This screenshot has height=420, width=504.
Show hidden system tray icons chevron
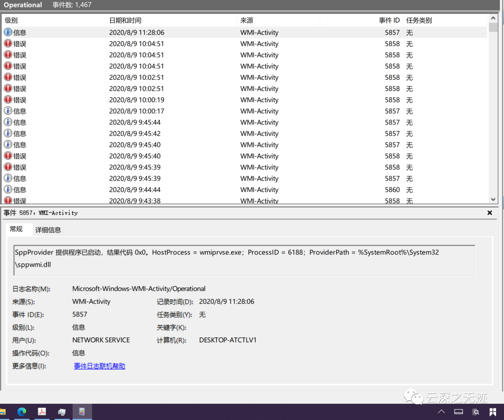point(441,412)
